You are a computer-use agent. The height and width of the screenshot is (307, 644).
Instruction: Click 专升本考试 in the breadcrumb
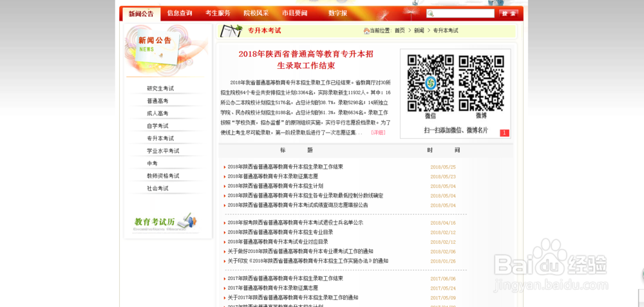point(446,31)
